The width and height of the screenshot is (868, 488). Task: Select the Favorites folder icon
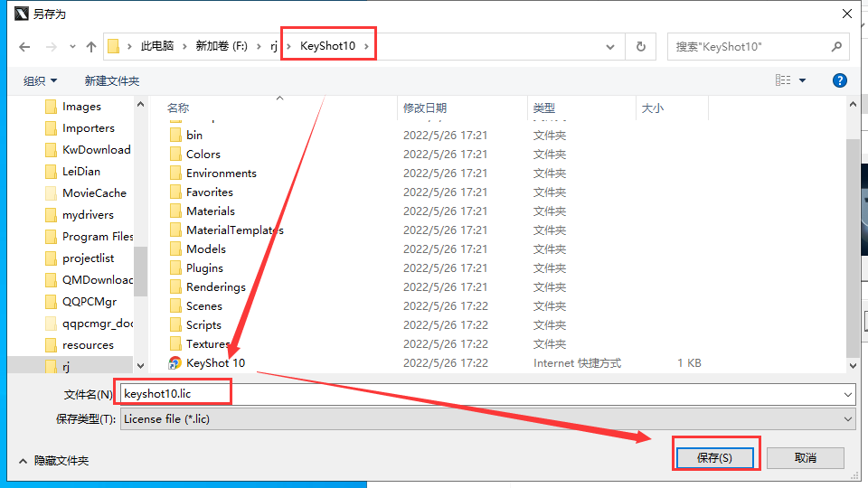click(x=175, y=192)
